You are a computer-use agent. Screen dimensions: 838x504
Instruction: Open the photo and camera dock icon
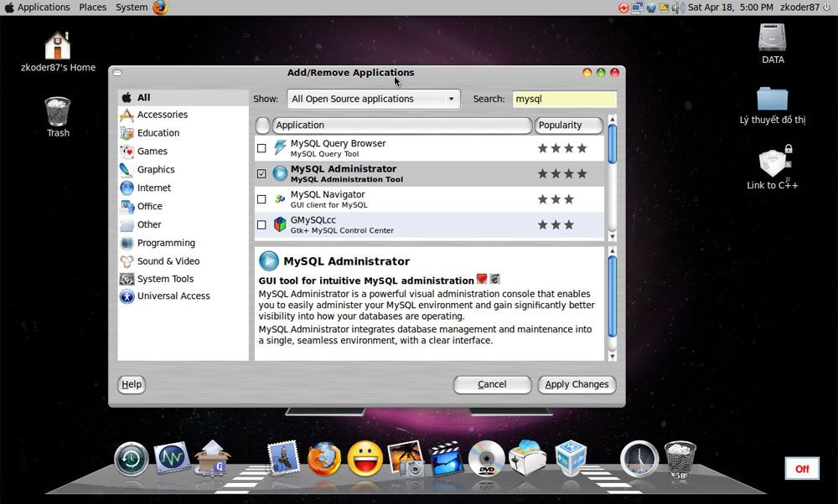(406, 458)
